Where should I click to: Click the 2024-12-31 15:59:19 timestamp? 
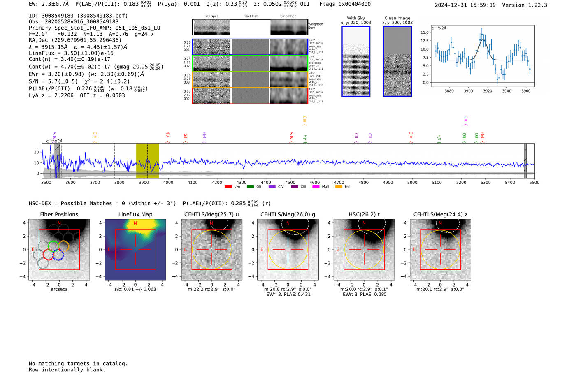465,5
